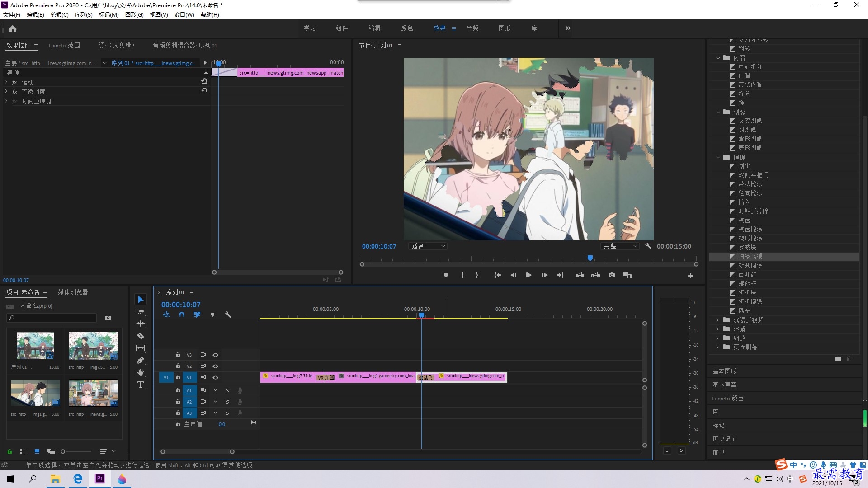Toggle V3 track output eye
This screenshot has height=488, width=868.
[216, 355]
